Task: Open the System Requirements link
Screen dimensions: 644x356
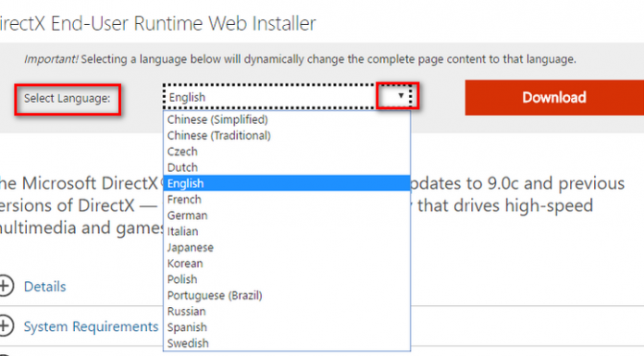Action: [91, 326]
